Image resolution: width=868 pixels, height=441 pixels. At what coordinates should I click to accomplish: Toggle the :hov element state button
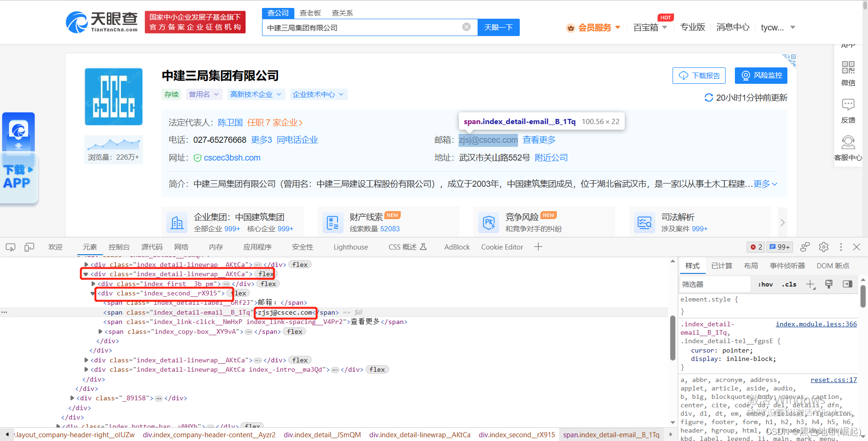click(765, 284)
